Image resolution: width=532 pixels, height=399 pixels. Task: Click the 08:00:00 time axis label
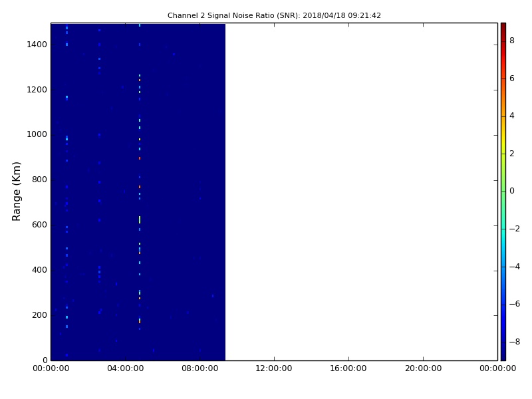[x=200, y=368]
